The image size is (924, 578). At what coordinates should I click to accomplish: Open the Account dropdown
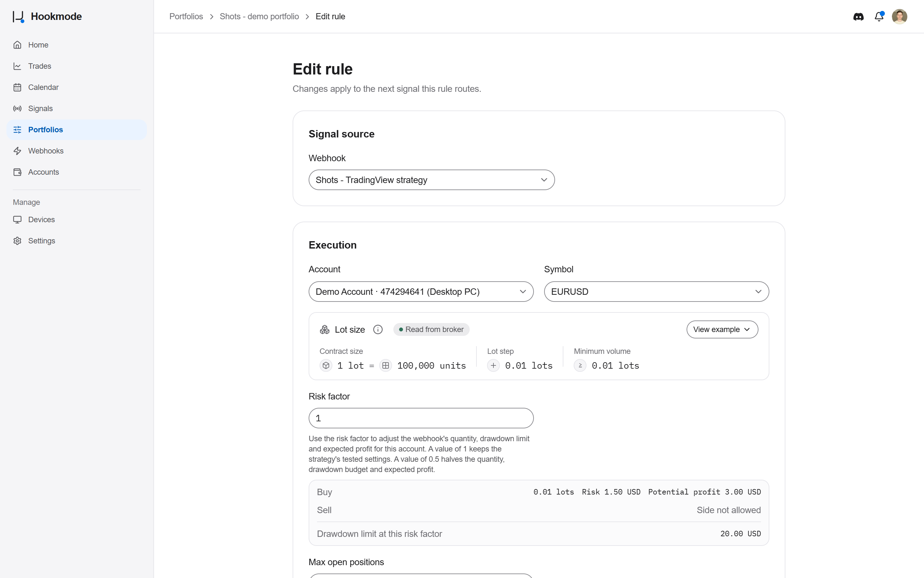click(421, 292)
